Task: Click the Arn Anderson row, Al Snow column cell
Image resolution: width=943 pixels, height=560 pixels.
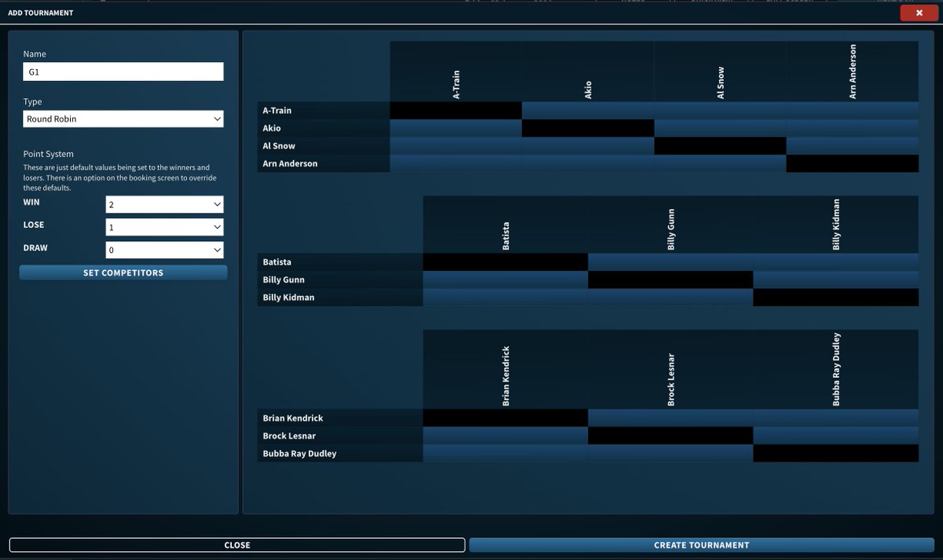Action: click(x=720, y=163)
